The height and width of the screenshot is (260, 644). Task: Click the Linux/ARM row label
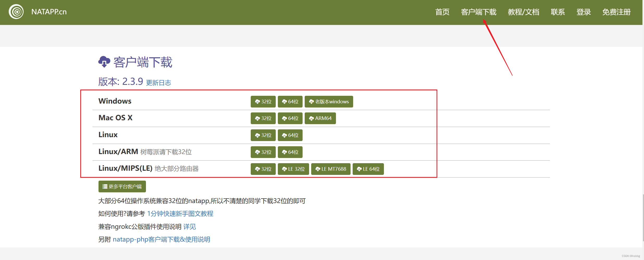118,151
